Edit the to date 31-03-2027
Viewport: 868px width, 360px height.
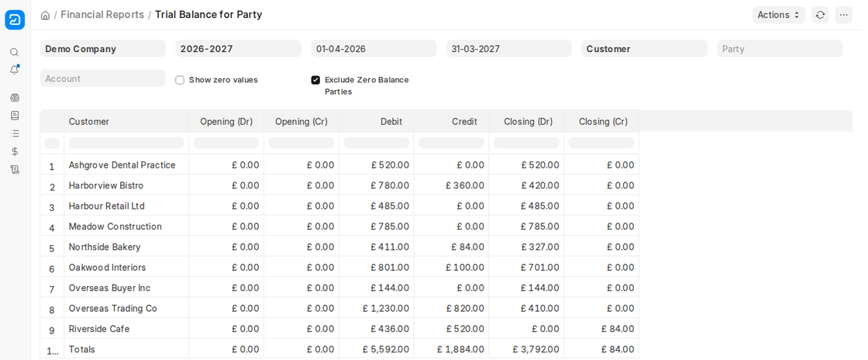tap(508, 49)
